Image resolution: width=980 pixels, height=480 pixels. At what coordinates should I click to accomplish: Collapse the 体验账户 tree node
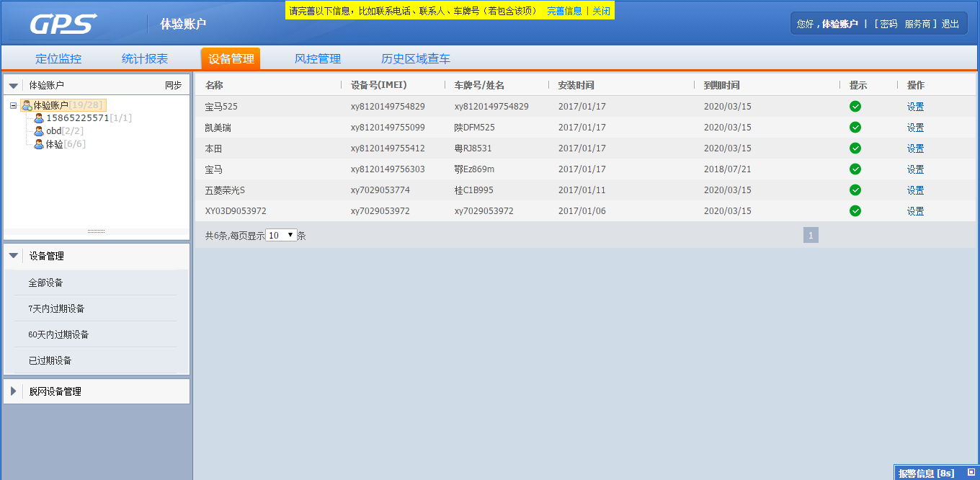13,106
